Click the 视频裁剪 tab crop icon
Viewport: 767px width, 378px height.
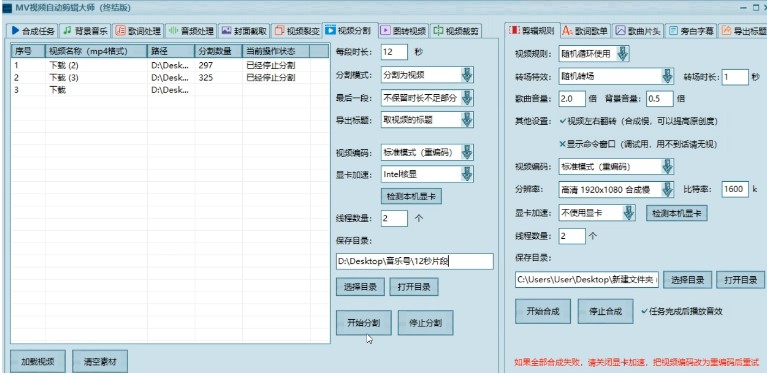pos(439,31)
